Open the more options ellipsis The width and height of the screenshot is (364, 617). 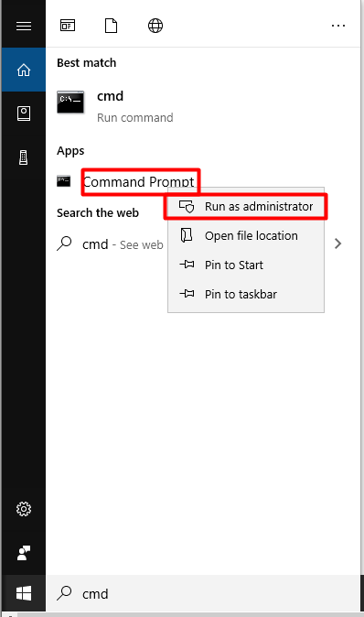[x=338, y=26]
